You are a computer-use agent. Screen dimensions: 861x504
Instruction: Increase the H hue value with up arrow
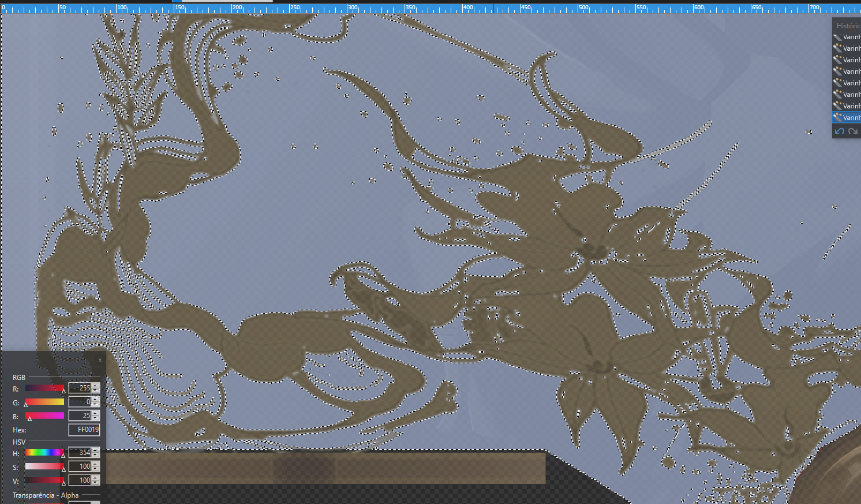96,450
